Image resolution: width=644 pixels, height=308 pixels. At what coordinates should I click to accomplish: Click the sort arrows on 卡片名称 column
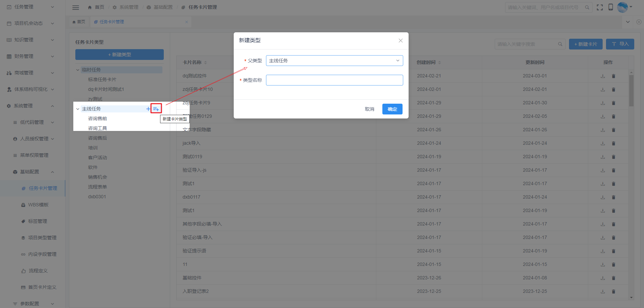click(205, 63)
